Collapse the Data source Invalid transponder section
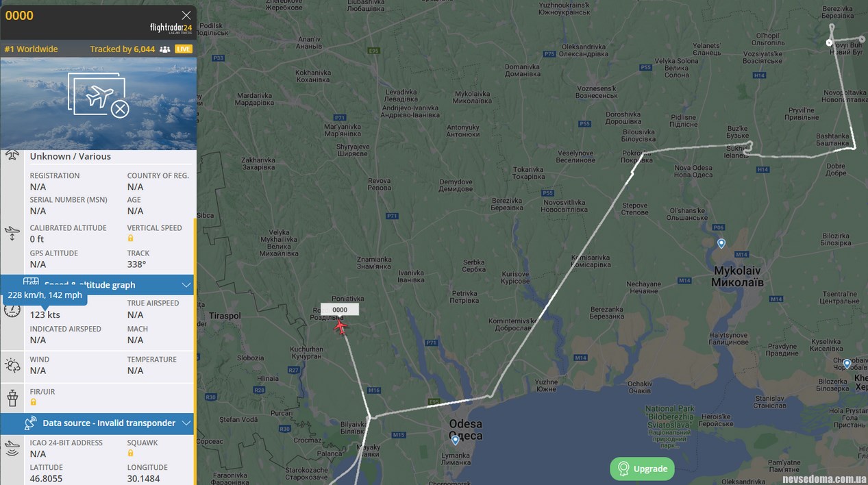The height and width of the screenshot is (485, 868). (x=186, y=423)
